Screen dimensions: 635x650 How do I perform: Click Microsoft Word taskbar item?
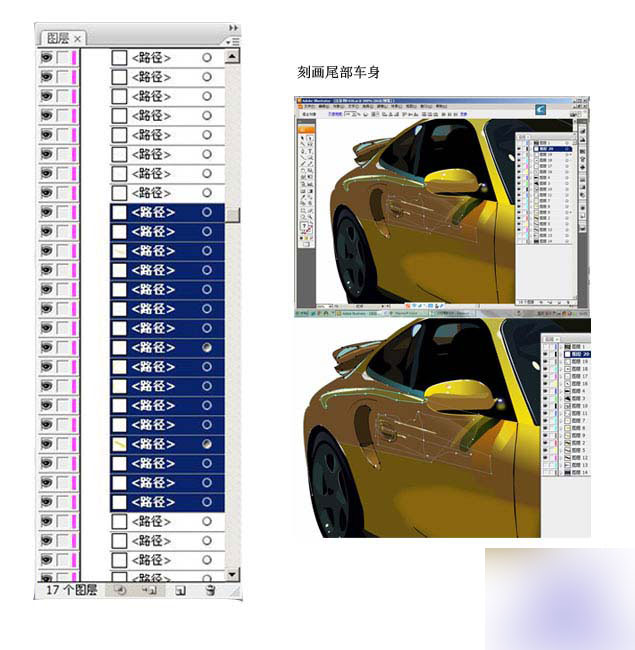[x=406, y=314]
